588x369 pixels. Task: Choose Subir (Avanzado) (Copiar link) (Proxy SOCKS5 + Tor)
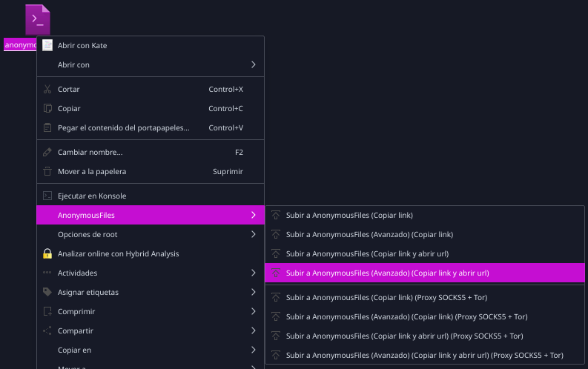point(424,316)
